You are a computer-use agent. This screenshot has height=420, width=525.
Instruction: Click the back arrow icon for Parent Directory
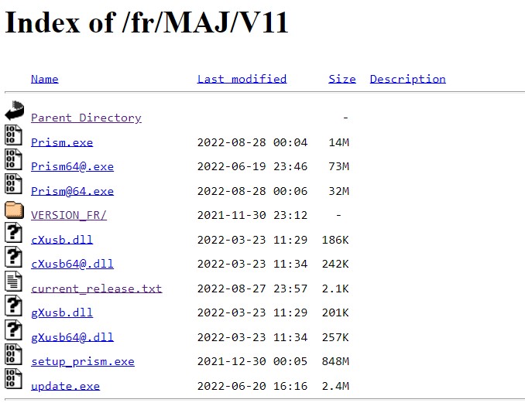point(14,111)
